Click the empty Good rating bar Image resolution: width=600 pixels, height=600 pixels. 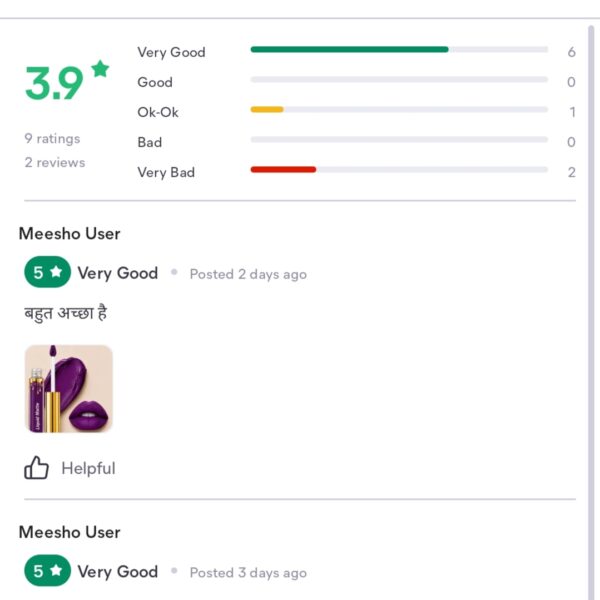tap(399, 80)
